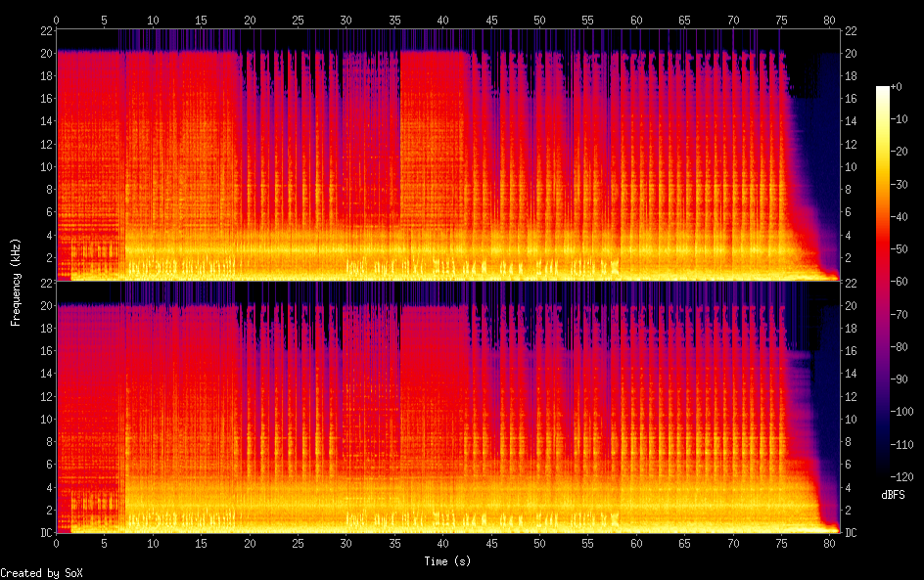Click the "Frequency (kHz)" axis title
924x580 pixels.
click(x=16, y=282)
